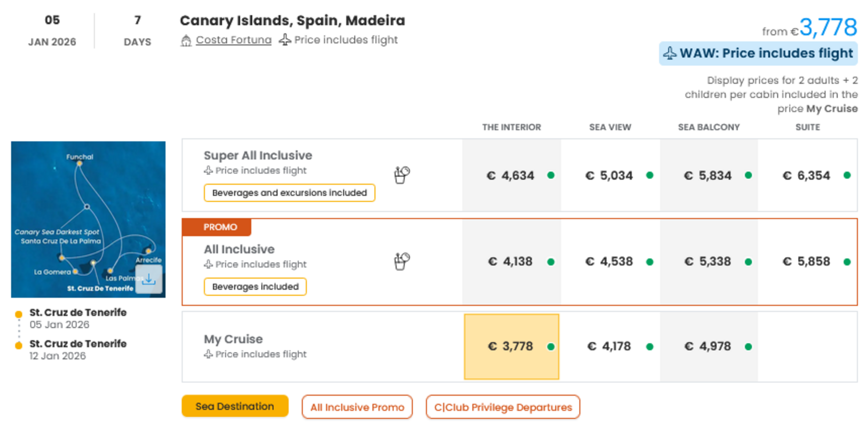Open the Costa Fortuna ship link

pyautogui.click(x=233, y=40)
